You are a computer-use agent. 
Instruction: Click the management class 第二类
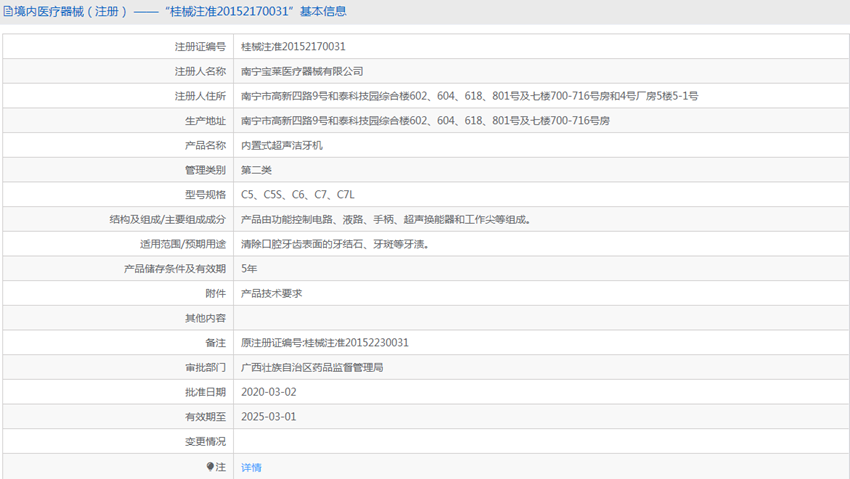point(256,170)
